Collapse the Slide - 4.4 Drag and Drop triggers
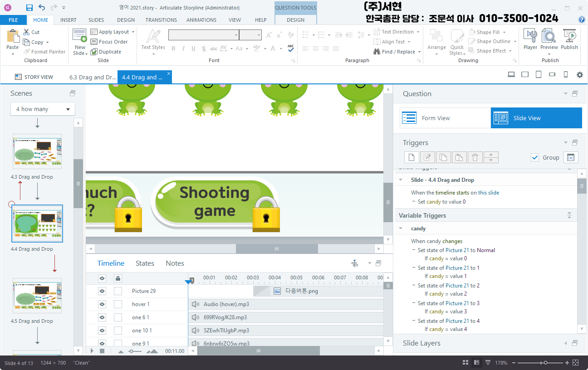 [x=401, y=180]
